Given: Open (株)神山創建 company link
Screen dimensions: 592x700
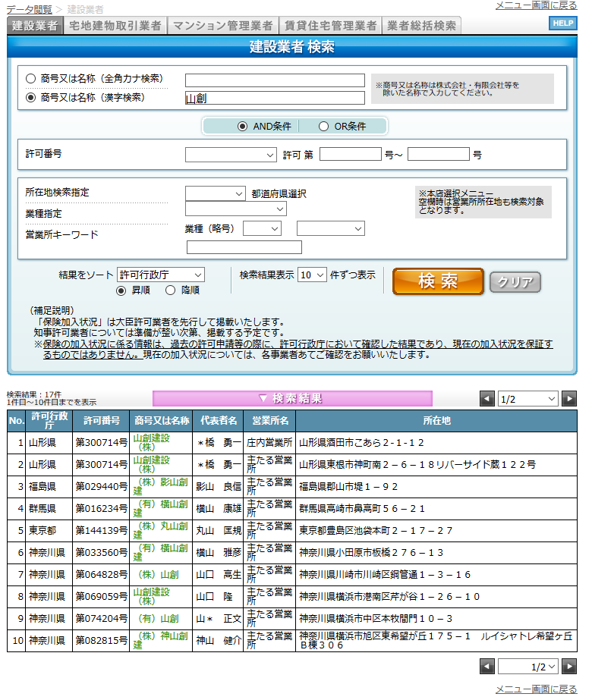Looking at the screenshot, I should (x=160, y=640).
